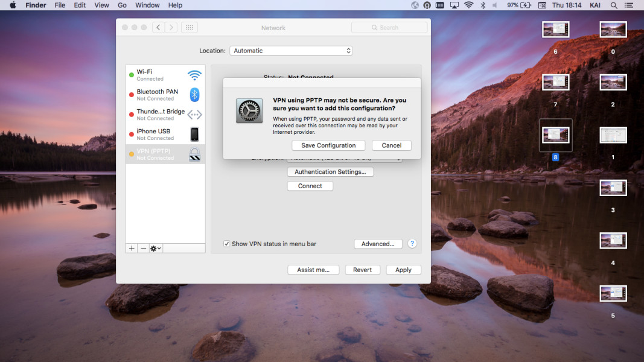Screen dimensions: 644x362
Task: Cancel the PPTP warning dialog
Action: tap(391, 145)
